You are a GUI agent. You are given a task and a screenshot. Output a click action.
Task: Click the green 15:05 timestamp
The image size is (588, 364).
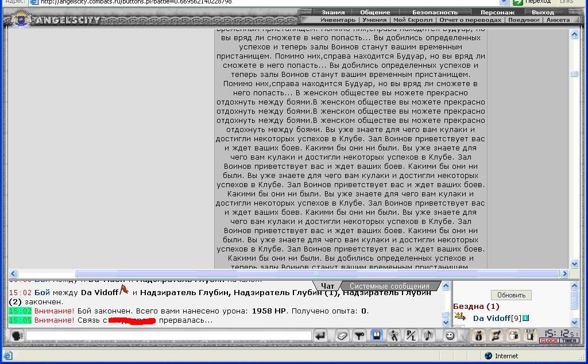(x=20, y=320)
